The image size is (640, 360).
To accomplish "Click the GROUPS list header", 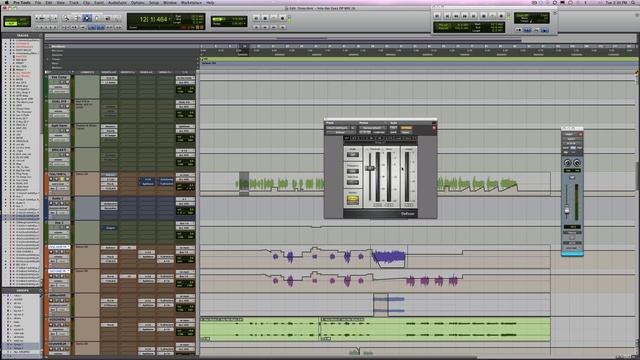I will pos(22,291).
